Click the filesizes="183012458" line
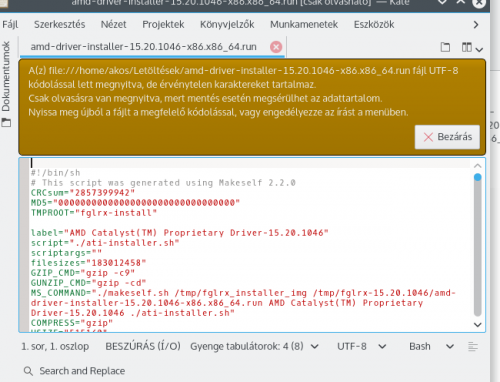This screenshot has width=500, height=382. pos(88,263)
